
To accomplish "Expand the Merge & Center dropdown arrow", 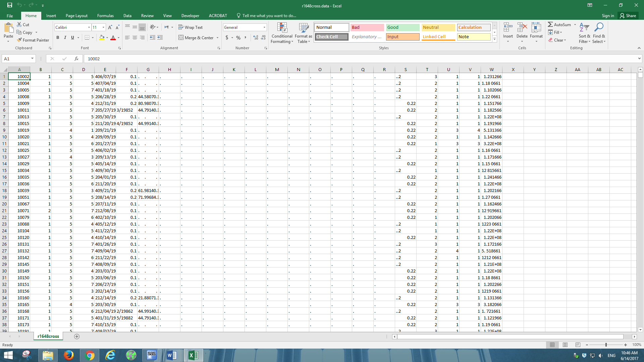I will click(x=218, y=38).
